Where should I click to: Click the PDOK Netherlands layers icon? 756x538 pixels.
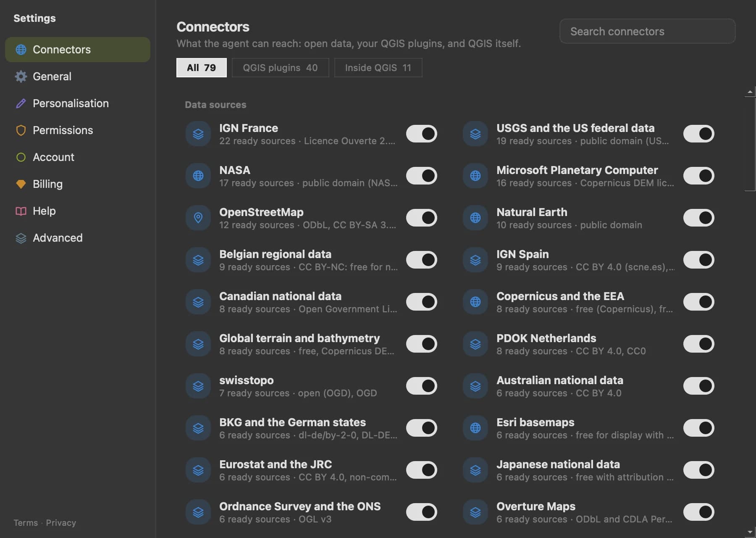(475, 344)
